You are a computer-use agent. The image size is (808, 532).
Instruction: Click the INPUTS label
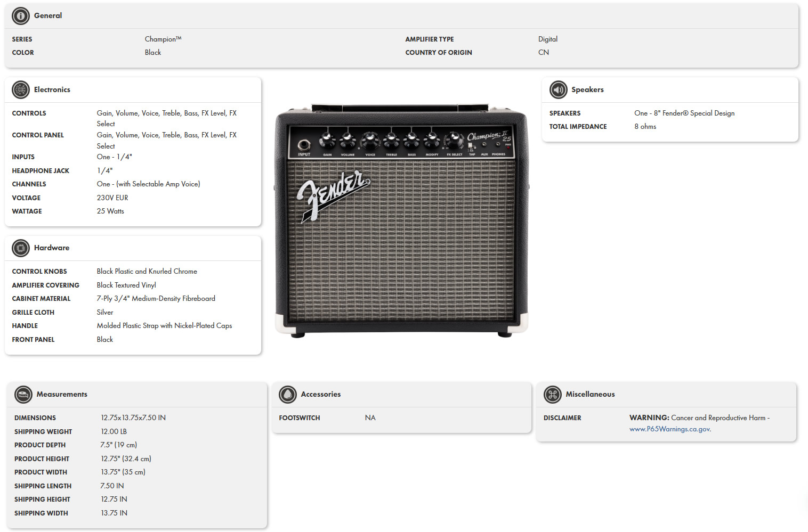click(x=23, y=157)
